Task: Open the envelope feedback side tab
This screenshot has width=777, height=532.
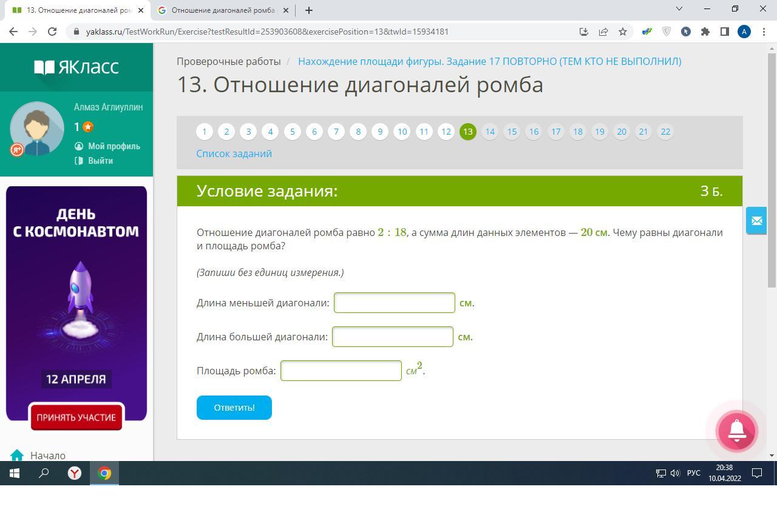Action: tap(756, 221)
